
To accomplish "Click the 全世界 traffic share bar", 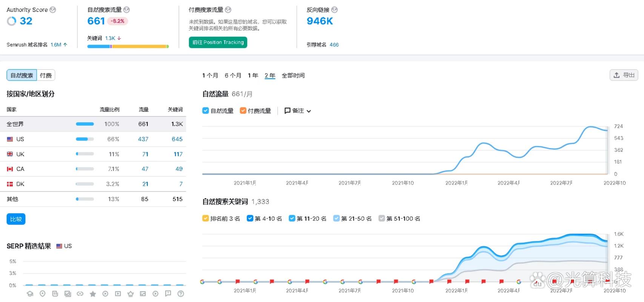I will [85, 124].
